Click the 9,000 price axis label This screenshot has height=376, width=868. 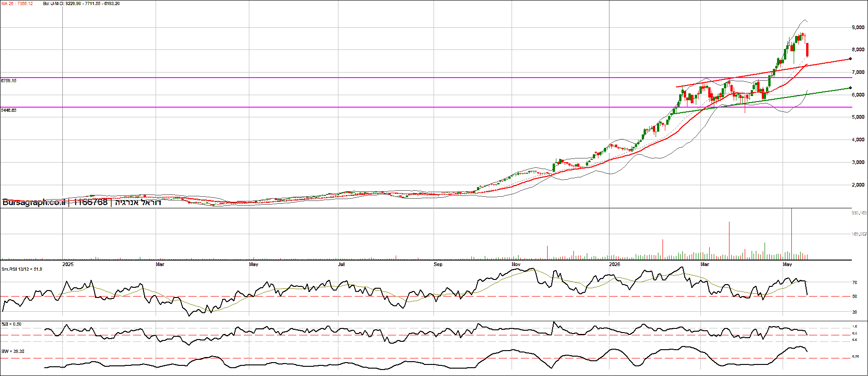coord(858,27)
